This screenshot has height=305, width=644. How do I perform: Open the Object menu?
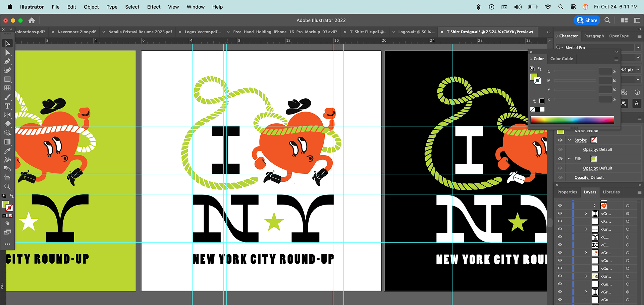[91, 7]
